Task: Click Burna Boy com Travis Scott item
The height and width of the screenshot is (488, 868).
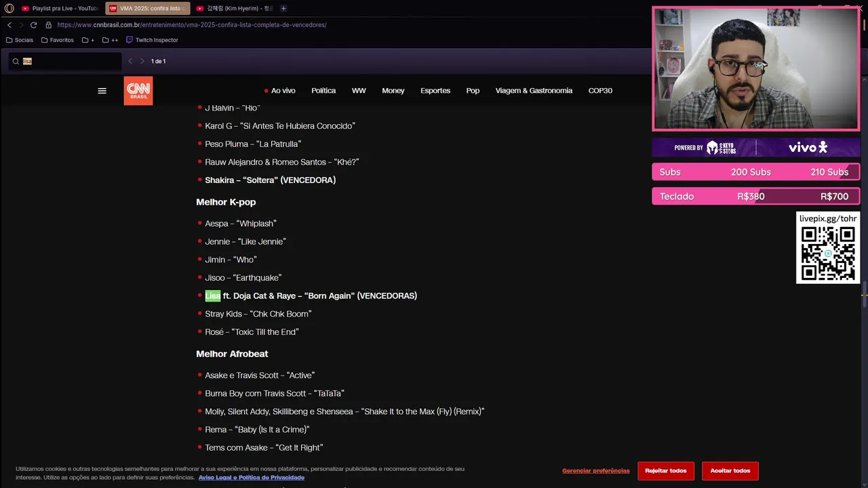Action: coord(275,394)
